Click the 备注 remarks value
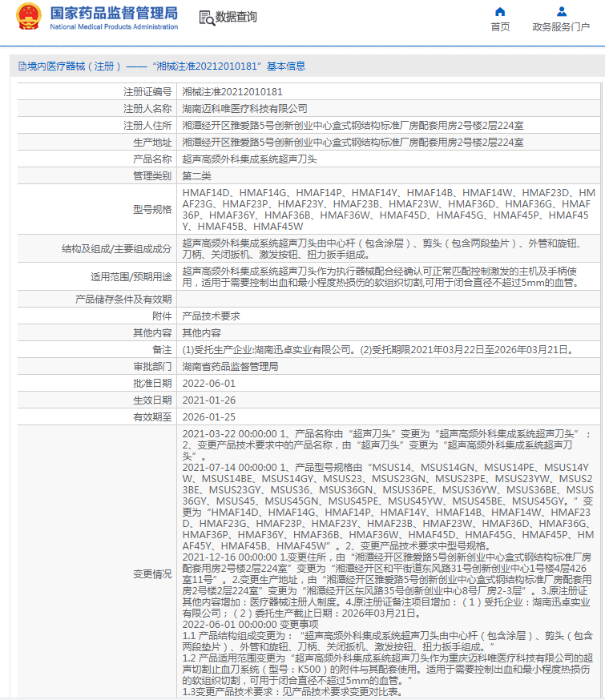This screenshot has width=605, height=700. coord(378,350)
